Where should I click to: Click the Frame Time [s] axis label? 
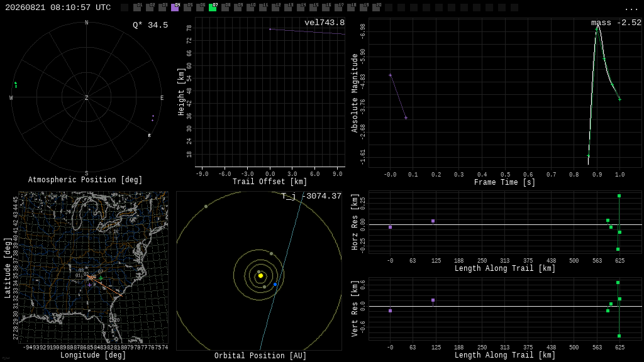[x=505, y=182]
